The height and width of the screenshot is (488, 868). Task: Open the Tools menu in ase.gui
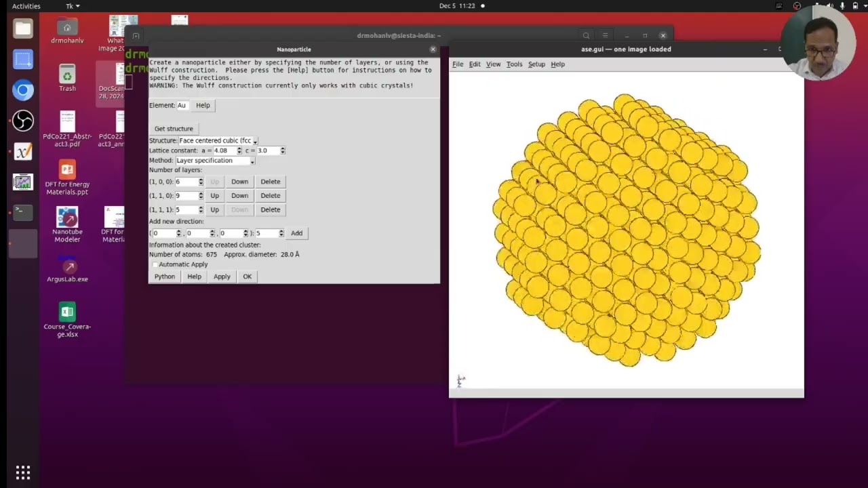tap(514, 64)
